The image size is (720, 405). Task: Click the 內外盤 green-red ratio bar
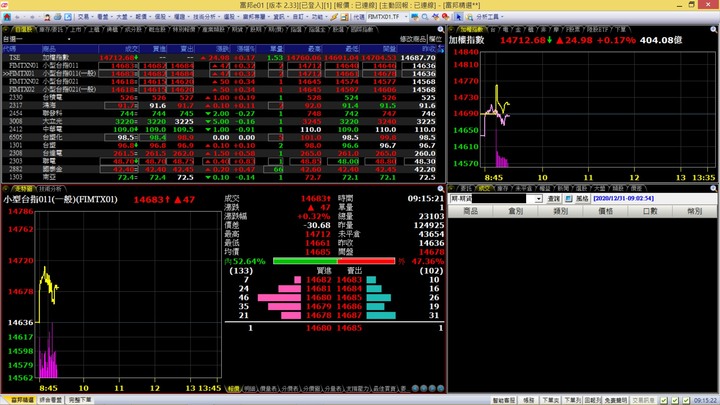pos(334,261)
